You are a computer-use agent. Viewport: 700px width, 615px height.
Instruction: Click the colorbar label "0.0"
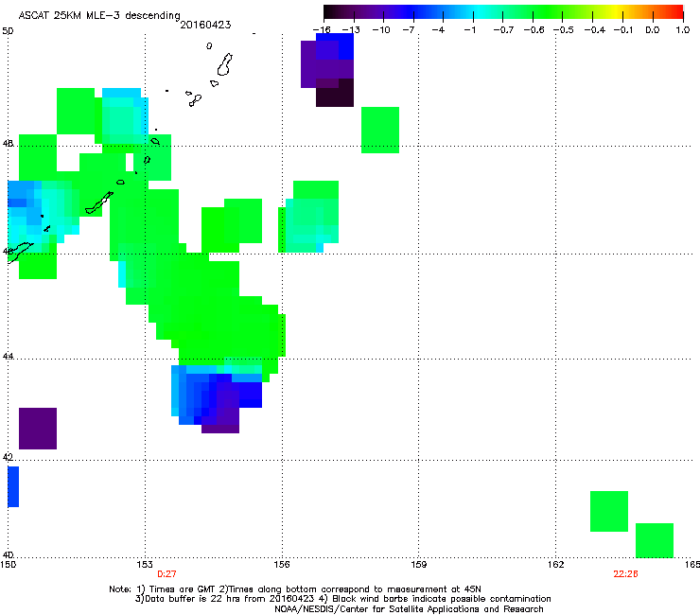[653, 30]
